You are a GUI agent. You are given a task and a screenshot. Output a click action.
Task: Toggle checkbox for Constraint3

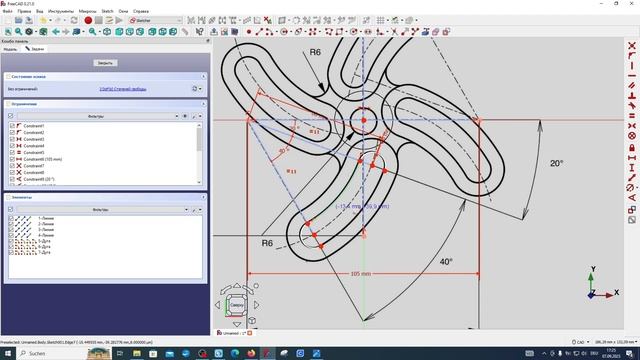tap(12, 139)
